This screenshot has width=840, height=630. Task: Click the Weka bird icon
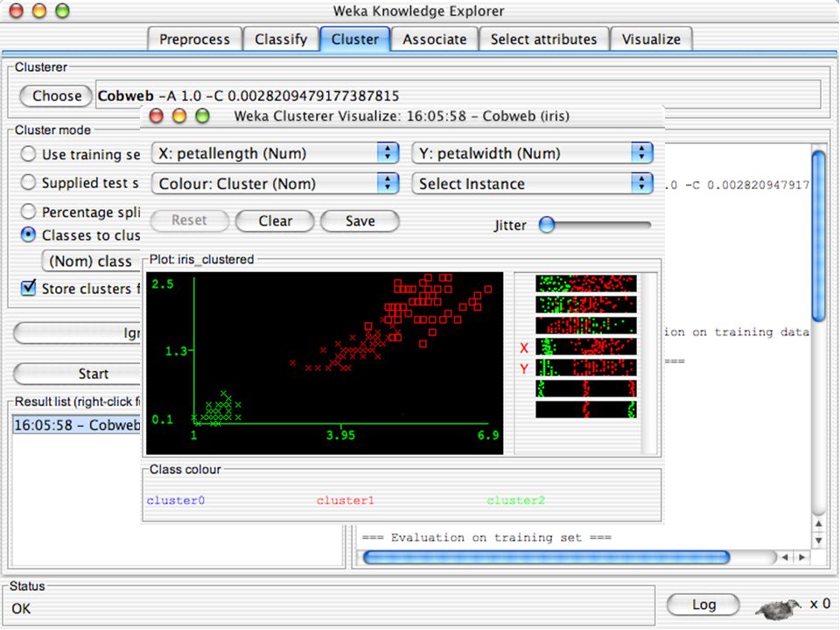pyautogui.click(x=778, y=606)
